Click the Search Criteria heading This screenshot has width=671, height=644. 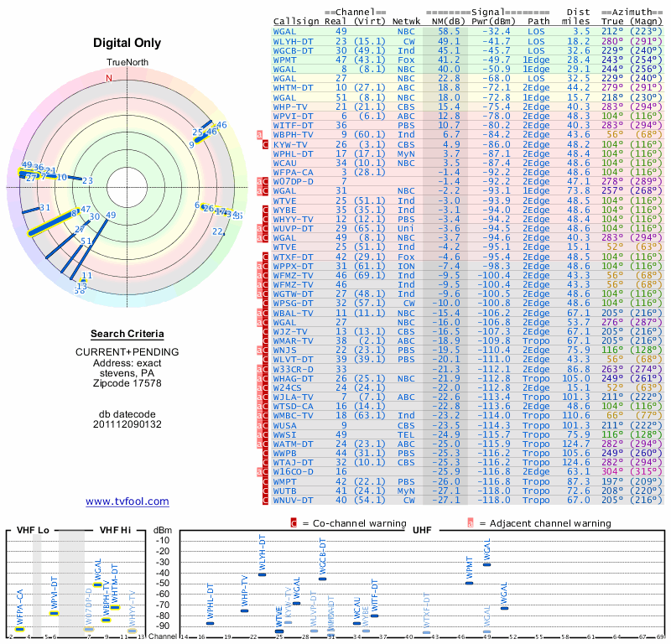click(127, 334)
